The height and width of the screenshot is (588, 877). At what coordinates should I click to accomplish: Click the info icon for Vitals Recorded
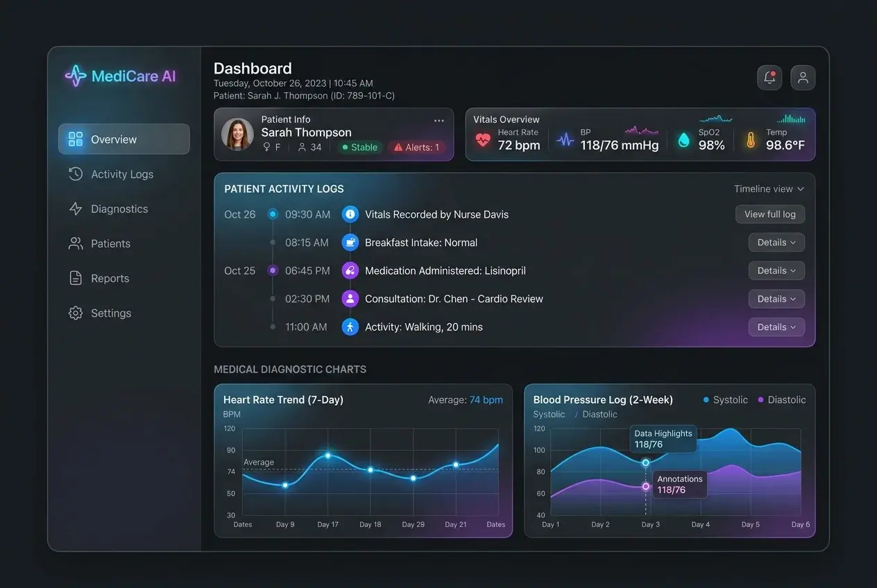(350, 214)
